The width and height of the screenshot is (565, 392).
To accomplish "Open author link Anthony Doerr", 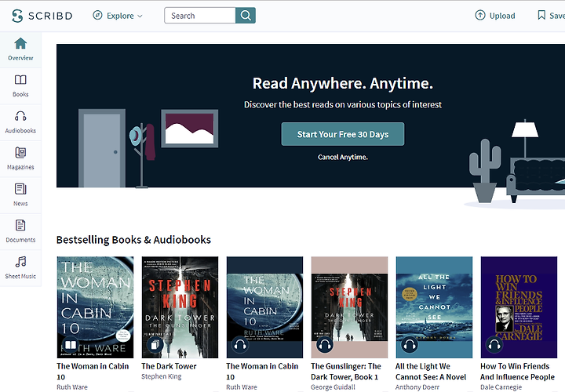I will 417,387.
